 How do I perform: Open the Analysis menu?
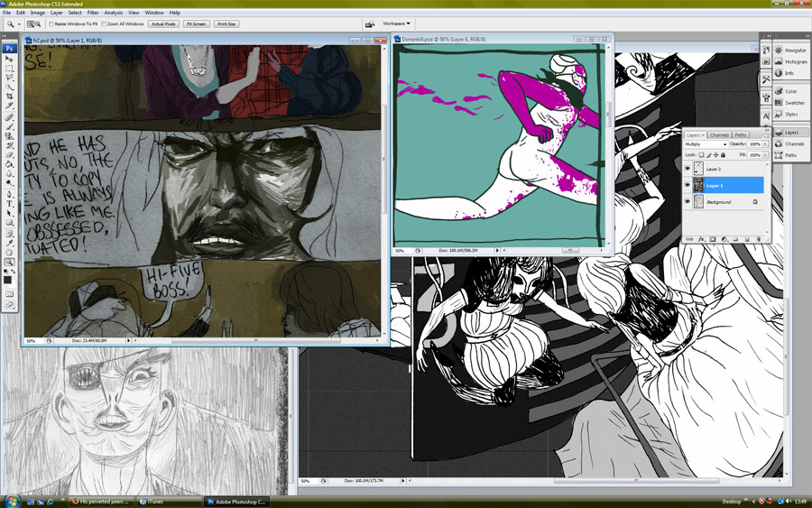point(114,13)
